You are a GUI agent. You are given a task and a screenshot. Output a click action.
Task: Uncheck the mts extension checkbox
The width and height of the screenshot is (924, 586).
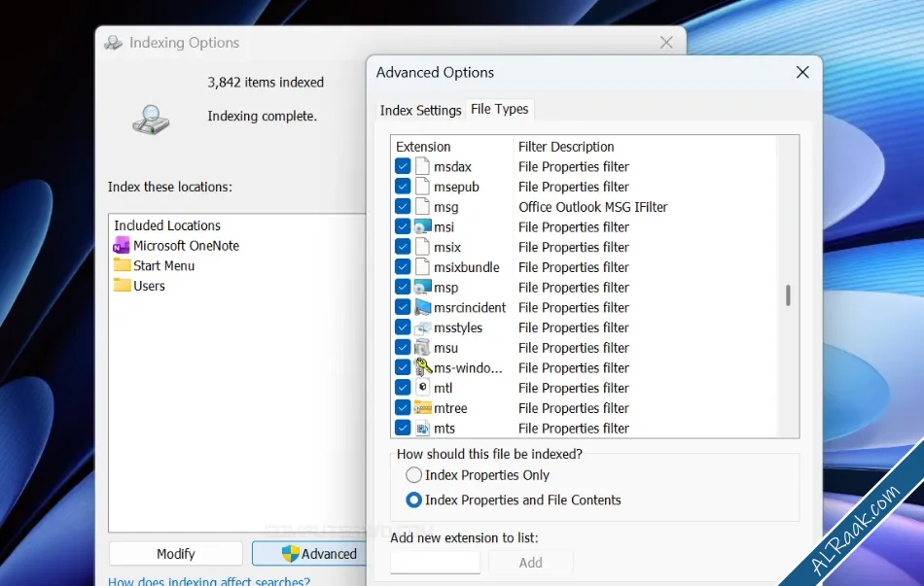coord(403,429)
